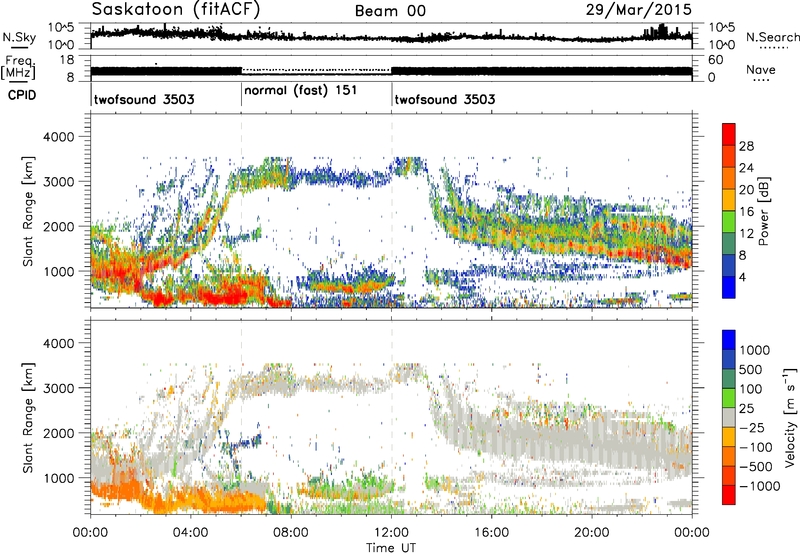800x554 pixels.
Task: Select the "normal (fast) 151" mode label
Action: (x=301, y=90)
